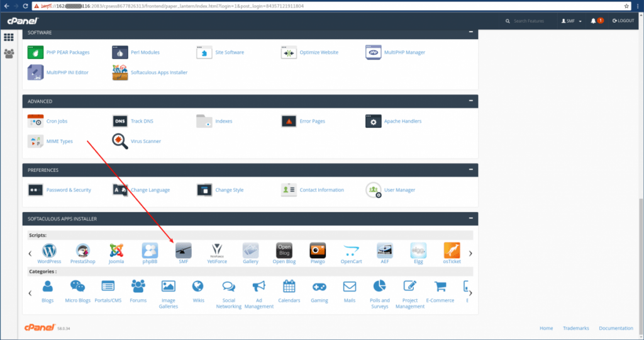Open the Gaming category

tap(319, 291)
